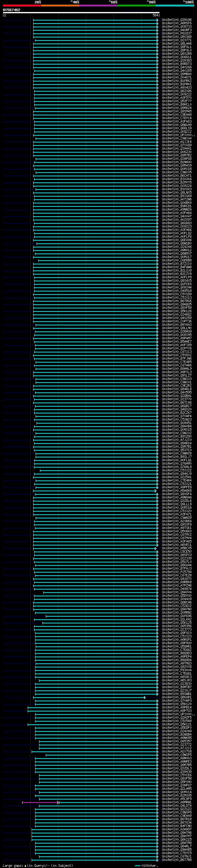Click the magenta alignment bar for UniRef100_A8MRW1
This screenshot has height=868, width=197.
coord(40,803)
